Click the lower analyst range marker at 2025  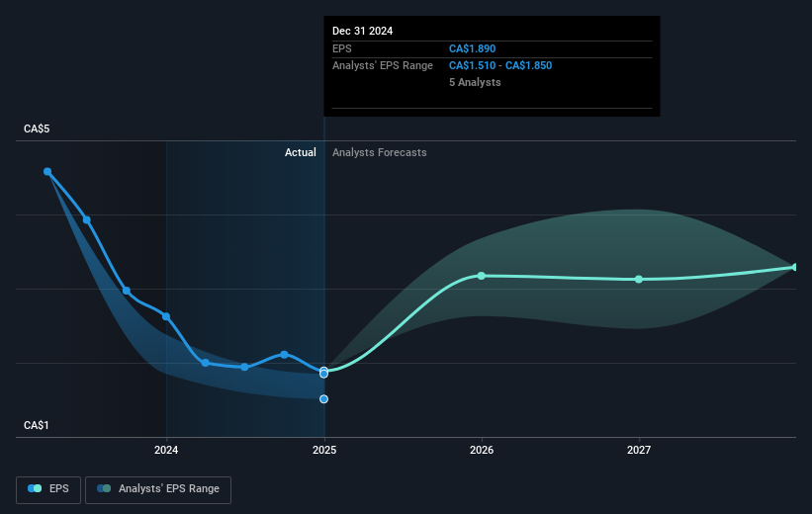pos(323,399)
